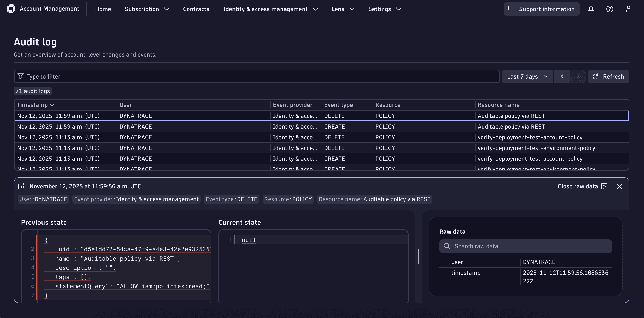The image size is (644, 318).
Task: Click the help question mark icon
Action: [x=610, y=9]
